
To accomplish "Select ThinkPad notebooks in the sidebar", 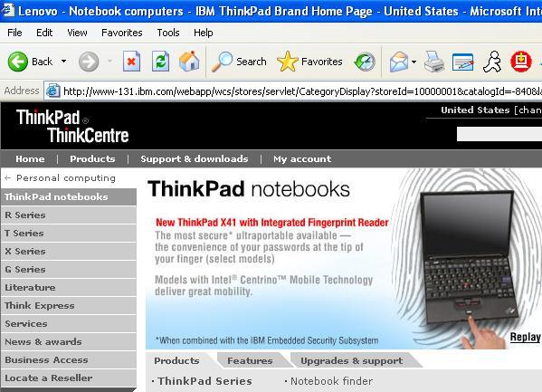I will (x=69, y=196).
